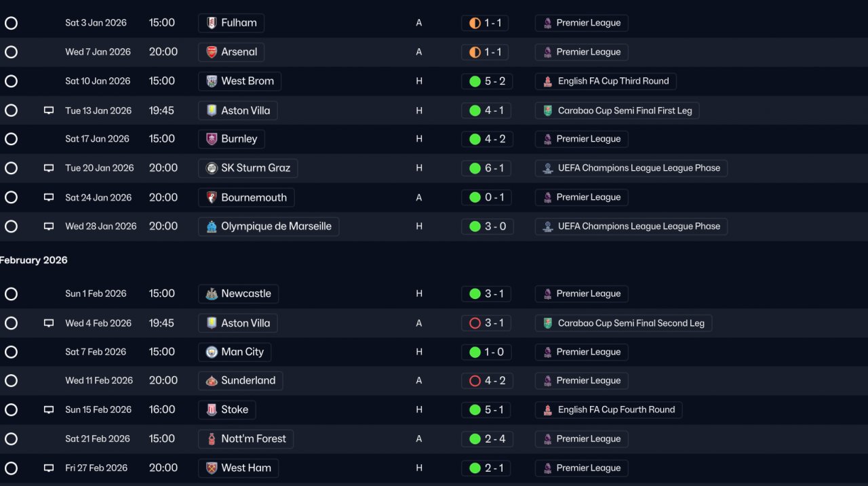868x486 pixels.
Task: Select the radio circle for the Burnley match
Action: [x=11, y=139]
